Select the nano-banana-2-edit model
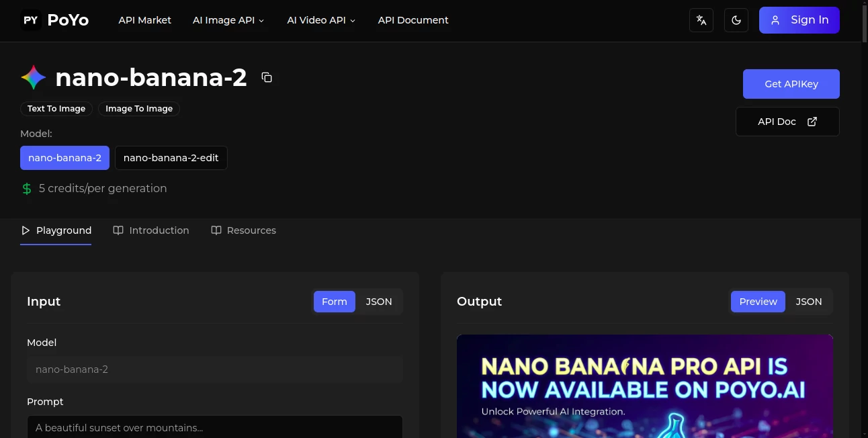This screenshot has width=868, height=438. 171,158
